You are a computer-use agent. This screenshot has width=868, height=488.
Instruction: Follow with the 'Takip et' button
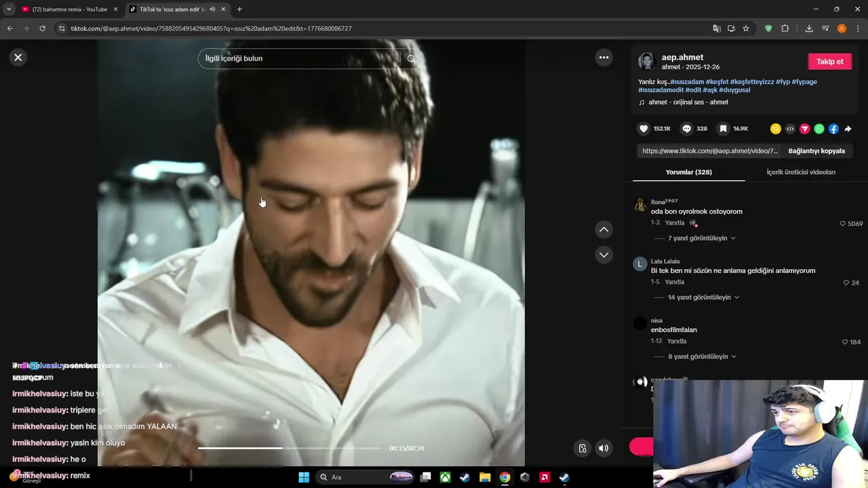click(x=829, y=62)
